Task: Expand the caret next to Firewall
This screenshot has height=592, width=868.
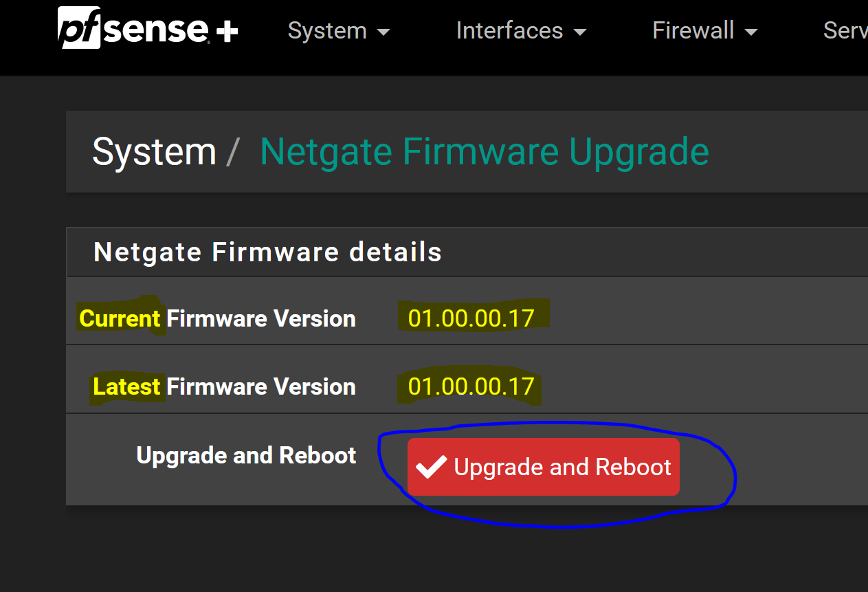Action: point(750,32)
